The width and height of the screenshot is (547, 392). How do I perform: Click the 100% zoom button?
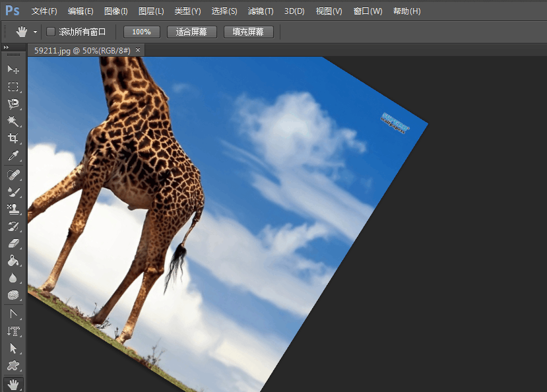pyautogui.click(x=141, y=32)
